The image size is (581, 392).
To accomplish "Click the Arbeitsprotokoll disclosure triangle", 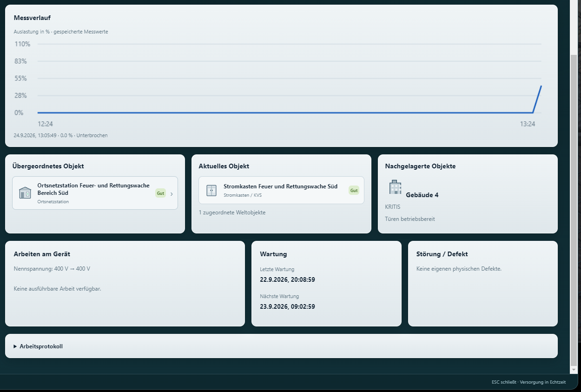I will [x=15, y=346].
